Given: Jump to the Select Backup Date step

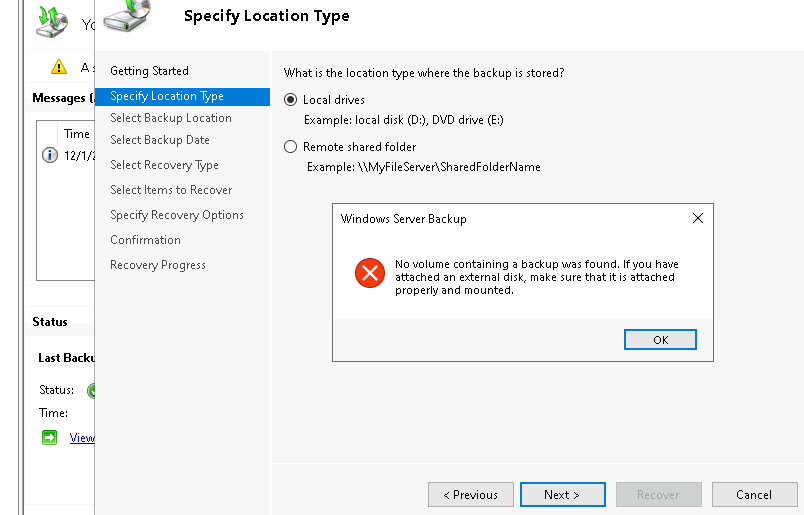Looking at the screenshot, I should pyautogui.click(x=160, y=140).
